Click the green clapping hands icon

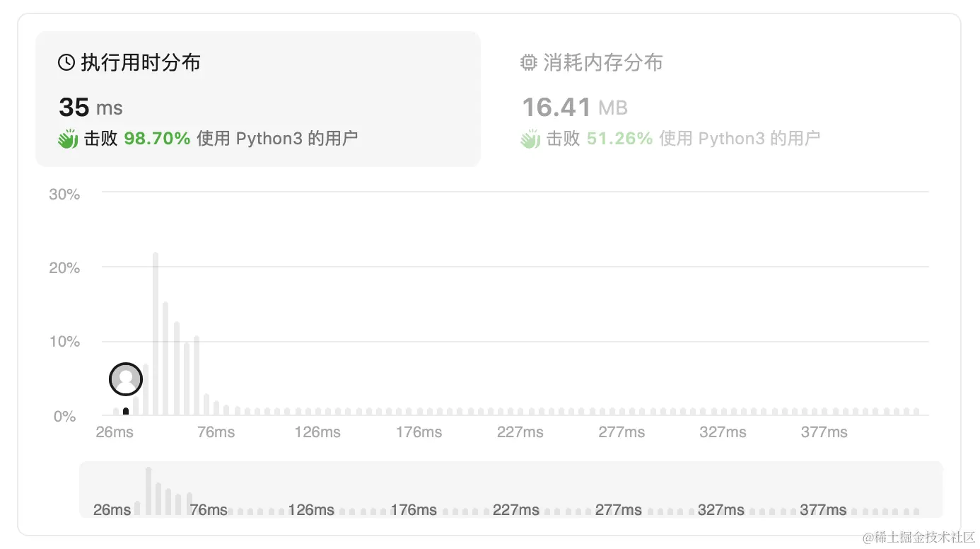(68, 139)
